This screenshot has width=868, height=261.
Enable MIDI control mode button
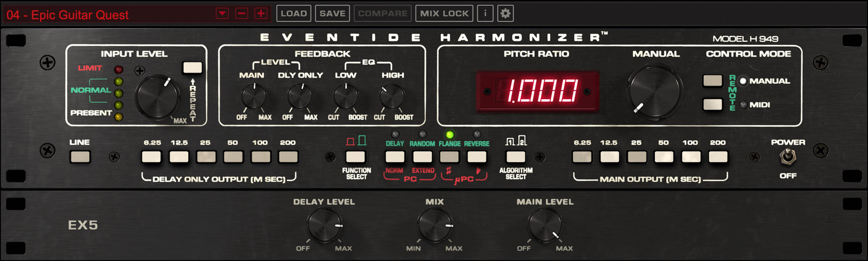click(x=712, y=105)
